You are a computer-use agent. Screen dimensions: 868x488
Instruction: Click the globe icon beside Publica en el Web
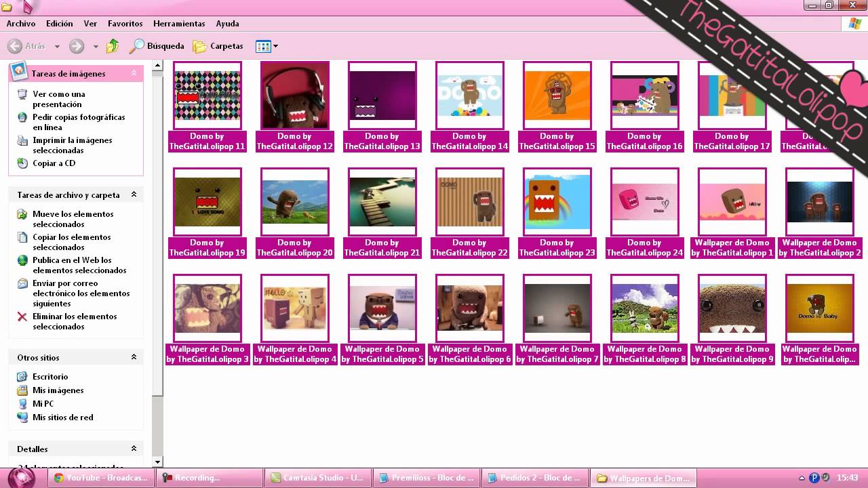[x=22, y=260]
